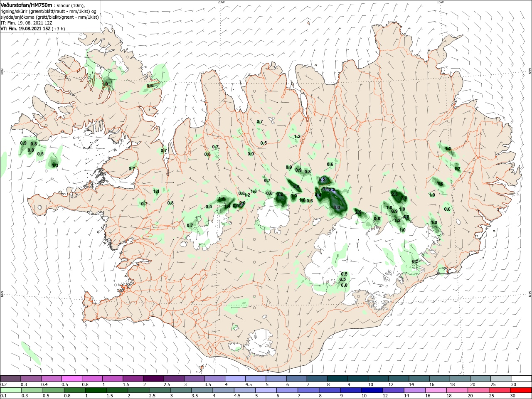Select the Vindur (10m) text in header
Image resolution: width=532 pixels, height=399 pixels.
click(x=70, y=5)
